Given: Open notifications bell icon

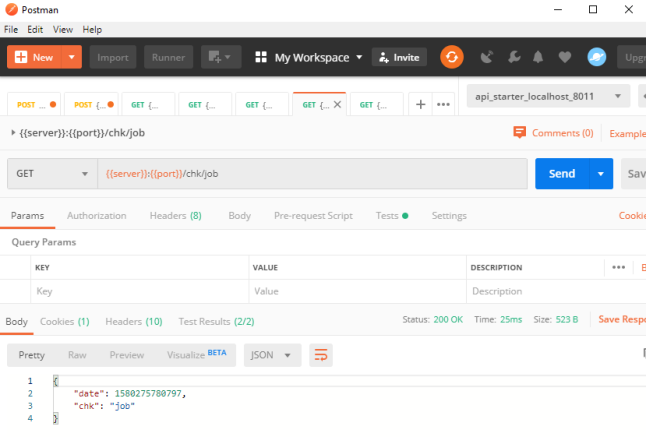Looking at the screenshot, I should click(538, 57).
